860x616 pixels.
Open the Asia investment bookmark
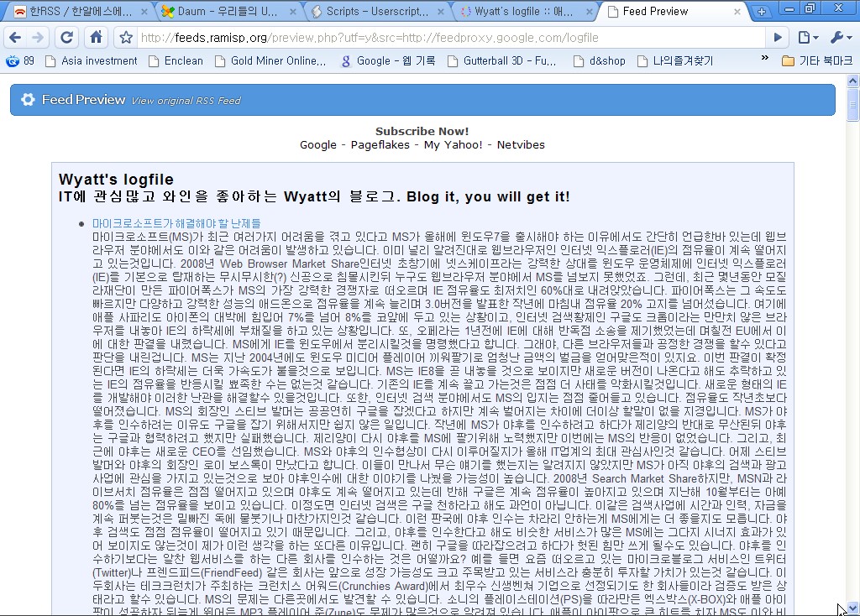(x=91, y=60)
